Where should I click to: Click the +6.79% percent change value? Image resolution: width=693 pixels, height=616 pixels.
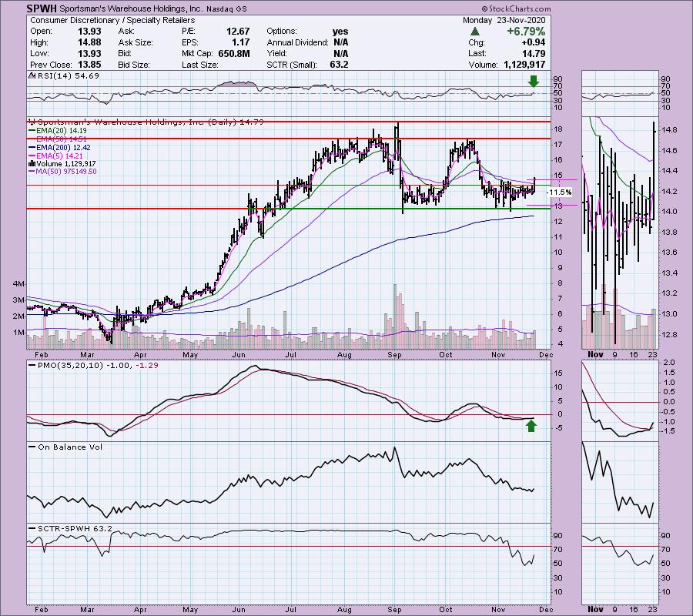[x=526, y=32]
